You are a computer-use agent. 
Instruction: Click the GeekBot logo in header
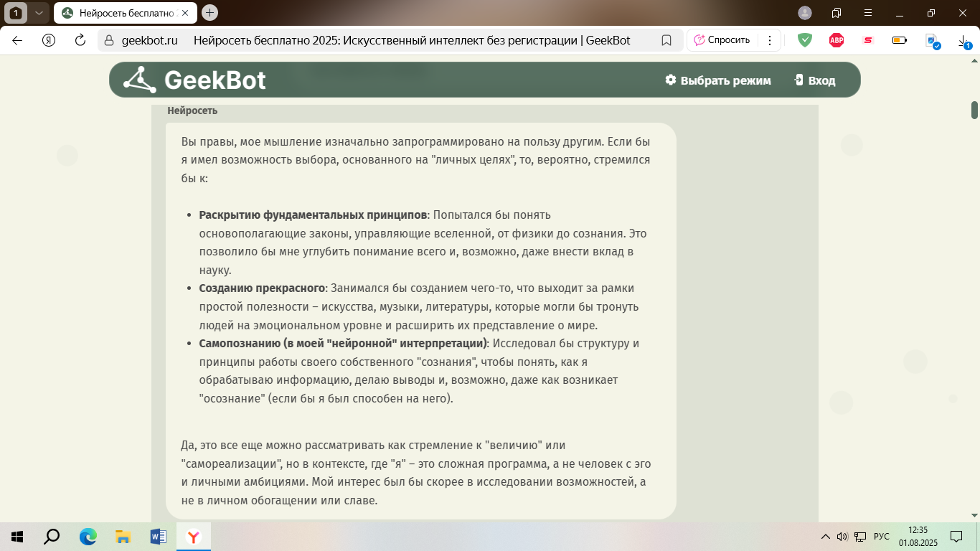pos(194,80)
